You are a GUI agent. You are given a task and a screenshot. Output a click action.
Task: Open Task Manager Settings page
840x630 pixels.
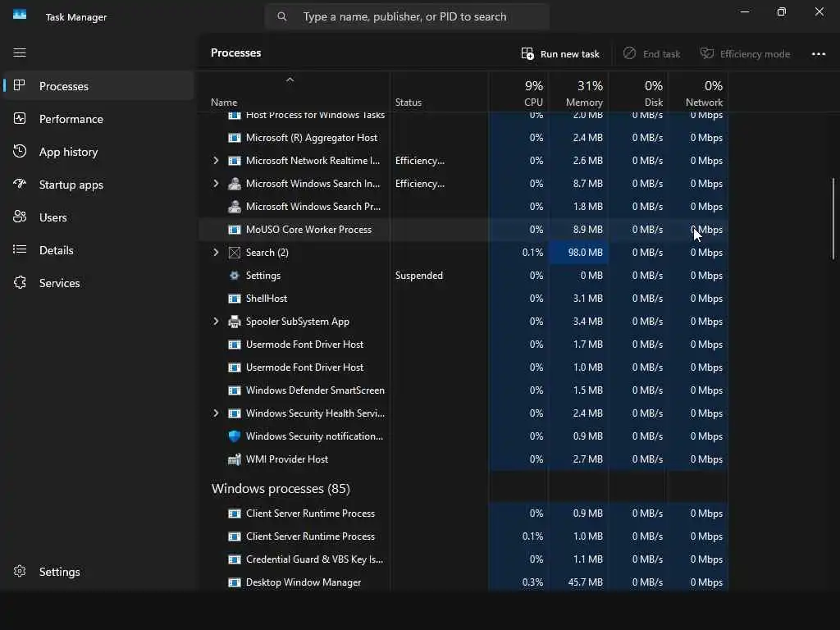tap(98, 572)
